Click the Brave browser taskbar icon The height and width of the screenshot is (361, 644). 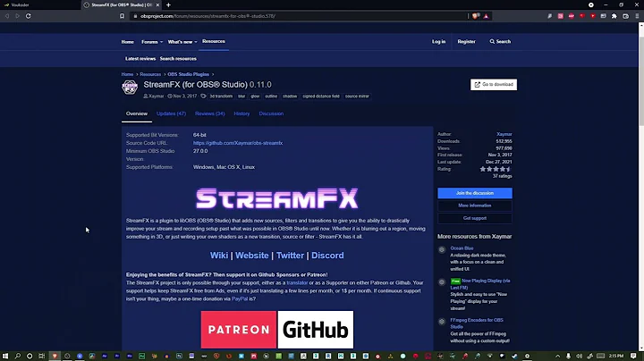[55, 356]
